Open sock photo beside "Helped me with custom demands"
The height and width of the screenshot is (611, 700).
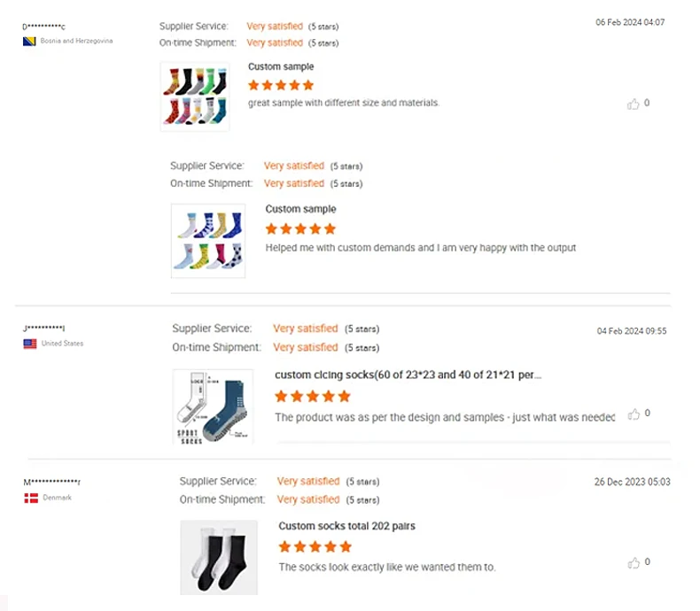pyautogui.click(x=207, y=241)
